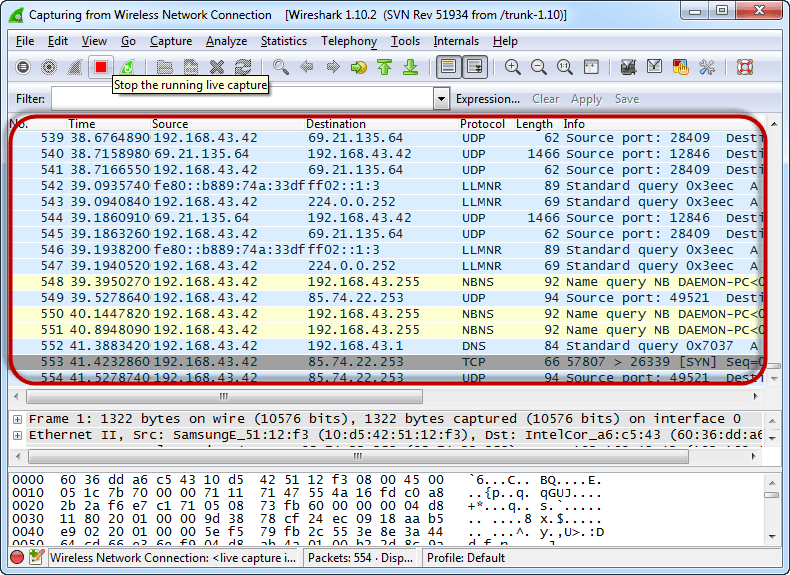The height and width of the screenshot is (575, 790).
Task: Click inside the Filter text field
Action: [x=242, y=99]
